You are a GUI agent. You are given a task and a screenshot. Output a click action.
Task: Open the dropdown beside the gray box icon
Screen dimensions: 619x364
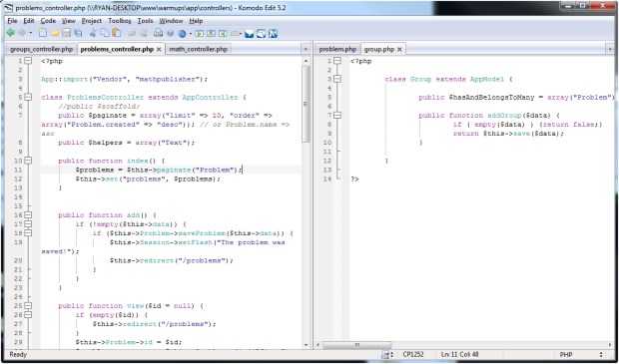pos(241,33)
